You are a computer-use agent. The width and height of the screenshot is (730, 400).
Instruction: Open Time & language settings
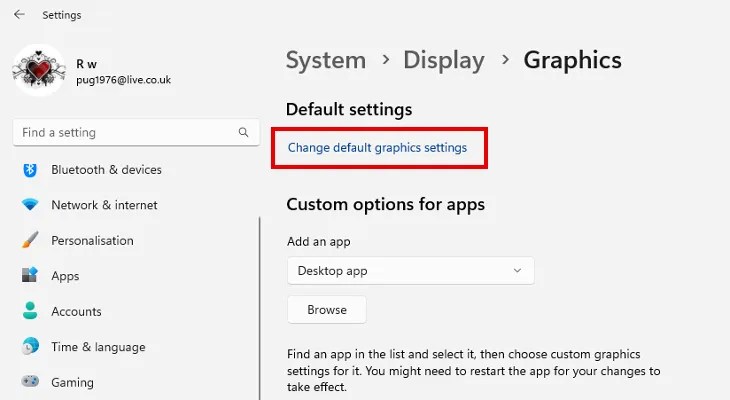click(98, 347)
